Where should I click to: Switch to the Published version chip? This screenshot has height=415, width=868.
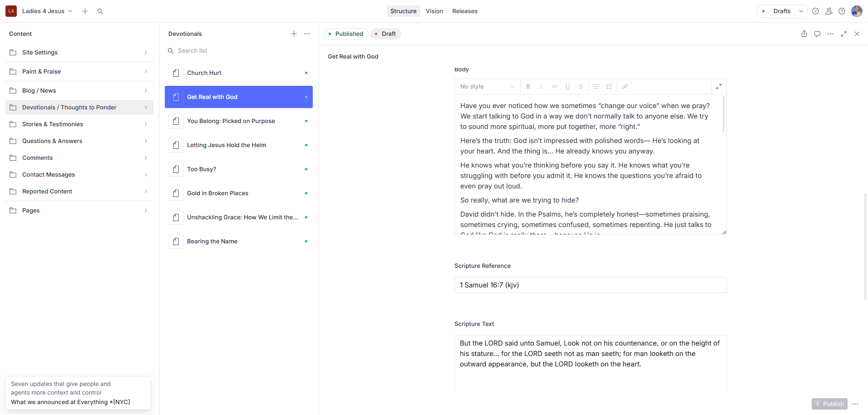pos(346,34)
